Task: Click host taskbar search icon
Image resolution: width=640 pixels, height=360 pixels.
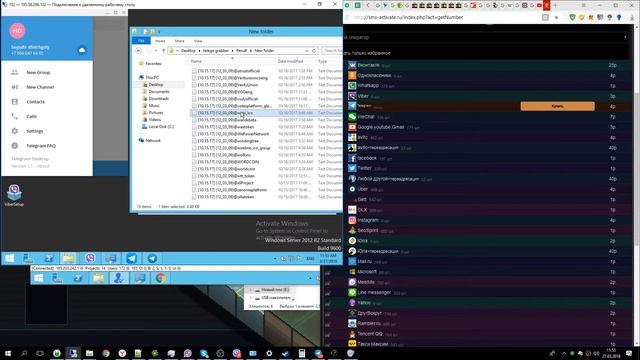Action: (x=24, y=353)
